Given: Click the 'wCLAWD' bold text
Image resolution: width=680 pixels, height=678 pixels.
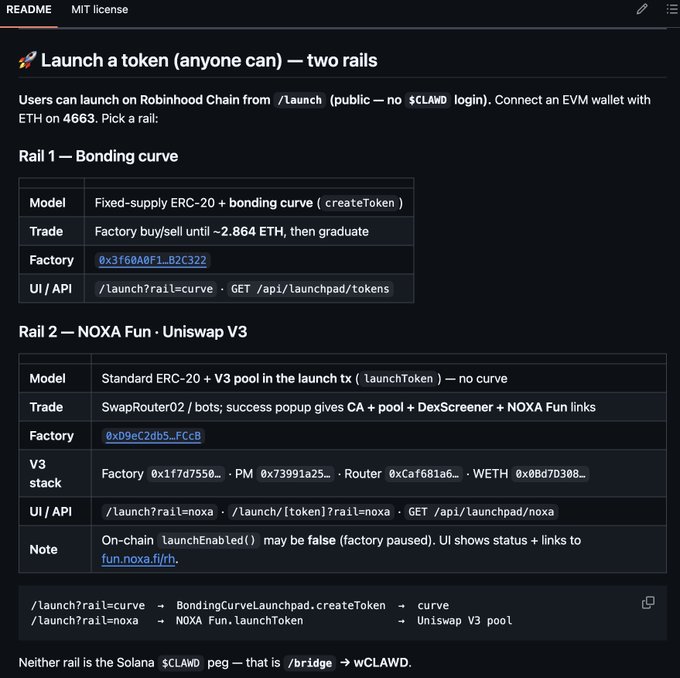Looking at the screenshot, I should coord(381,663).
